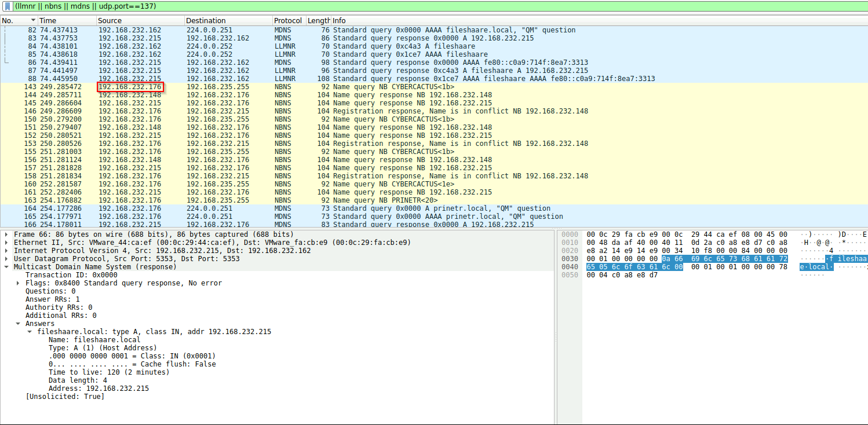The width and height of the screenshot is (868, 425).
Task: Select packet 143 with highlighted source IP
Action: click(x=130, y=87)
